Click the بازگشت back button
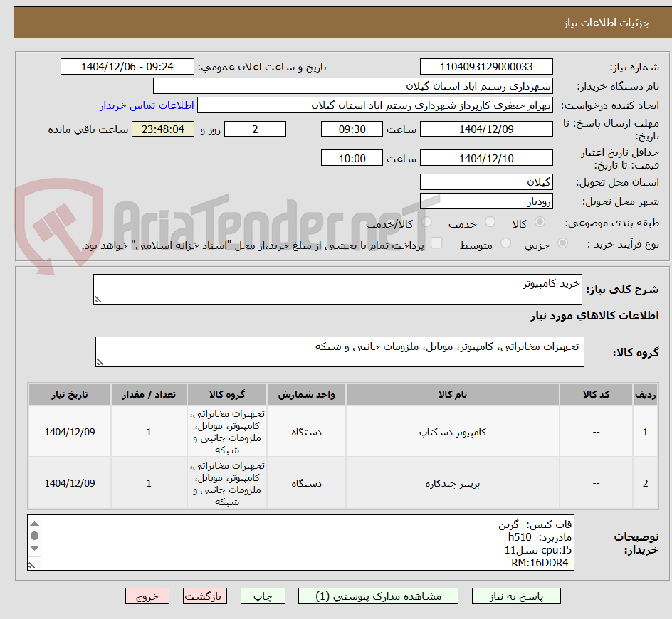 pos(205,596)
